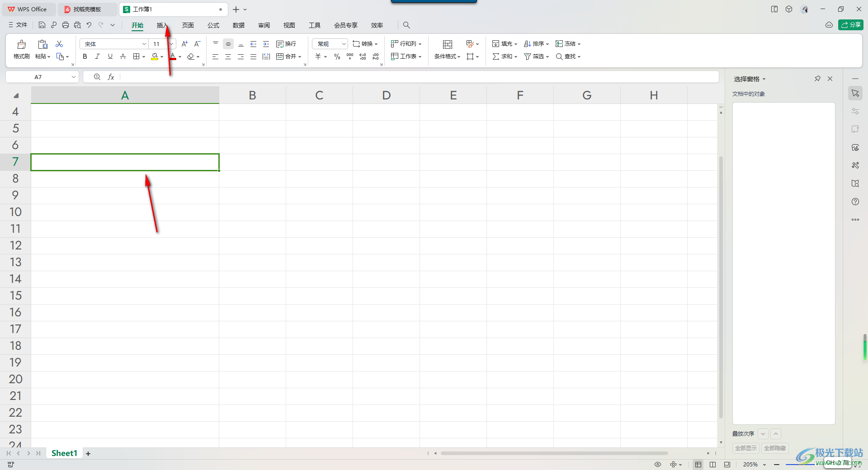This screenshot has width=868, height=470.
Task: Click the column B header
Action: point(252,95)
